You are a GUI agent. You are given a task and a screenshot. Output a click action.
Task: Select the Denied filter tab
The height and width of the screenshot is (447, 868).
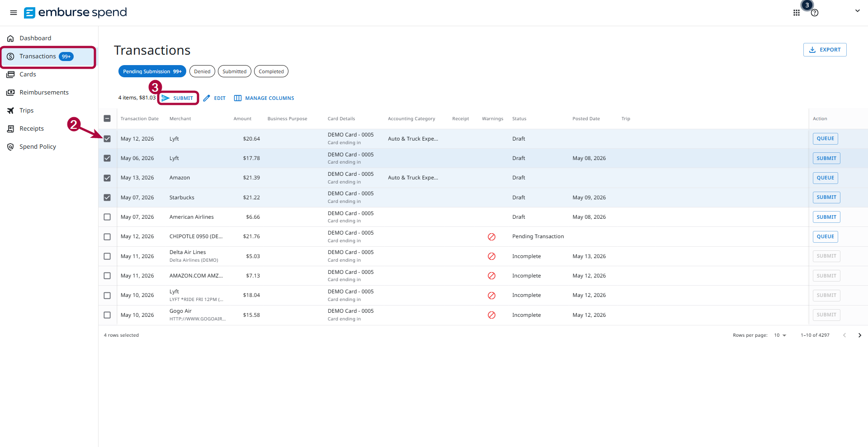tap(202, 71)
